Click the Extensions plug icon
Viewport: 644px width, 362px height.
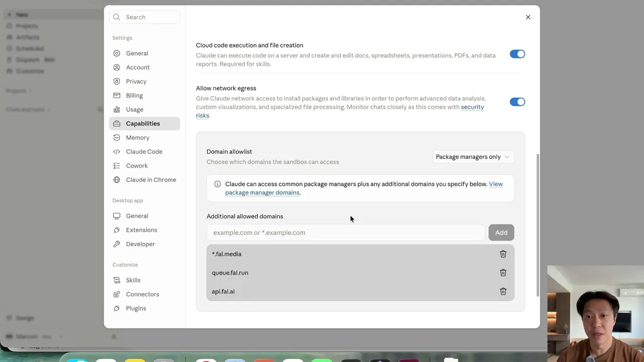tap(117, 230)
